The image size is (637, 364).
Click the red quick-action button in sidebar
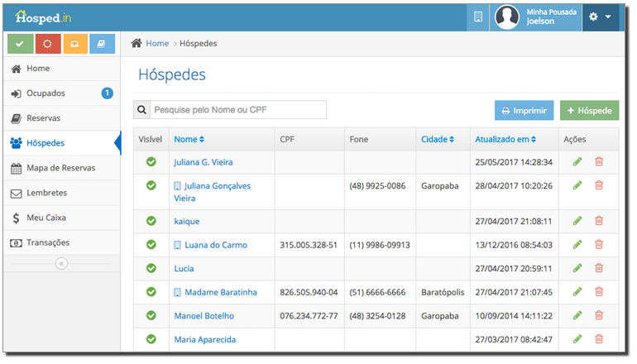point(46,44)
